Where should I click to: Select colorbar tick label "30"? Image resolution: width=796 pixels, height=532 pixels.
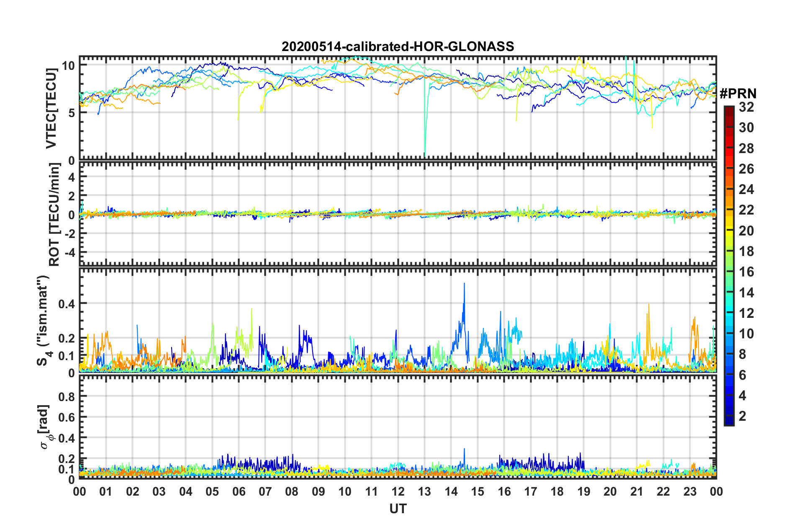click(747, 128)
